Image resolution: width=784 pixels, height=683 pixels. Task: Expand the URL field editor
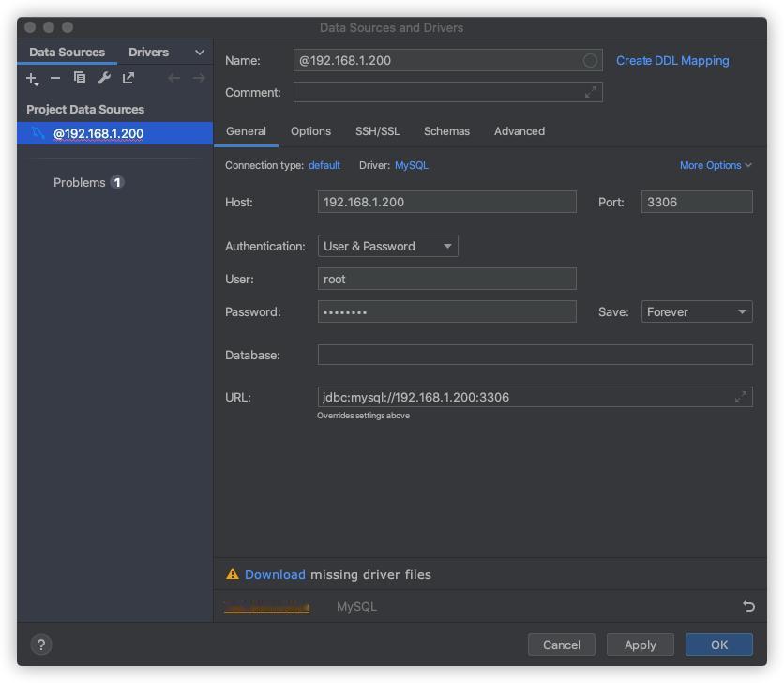click(741, 397)
